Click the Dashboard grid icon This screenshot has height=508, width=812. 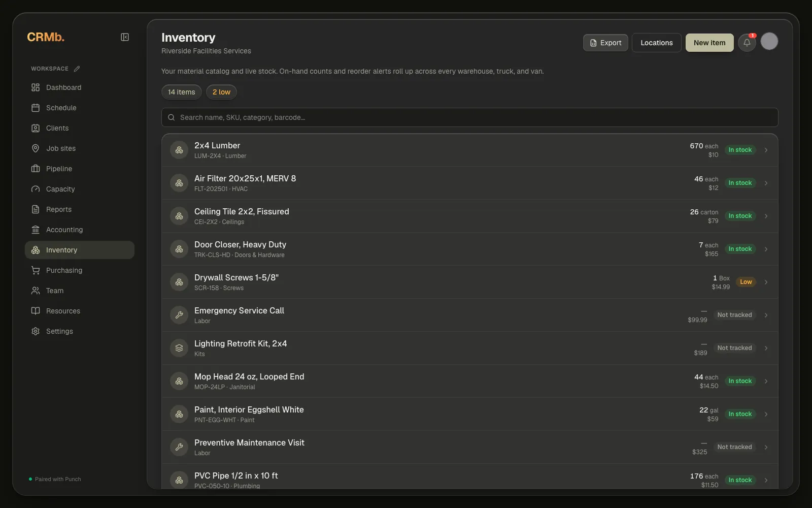coord(36,87)
